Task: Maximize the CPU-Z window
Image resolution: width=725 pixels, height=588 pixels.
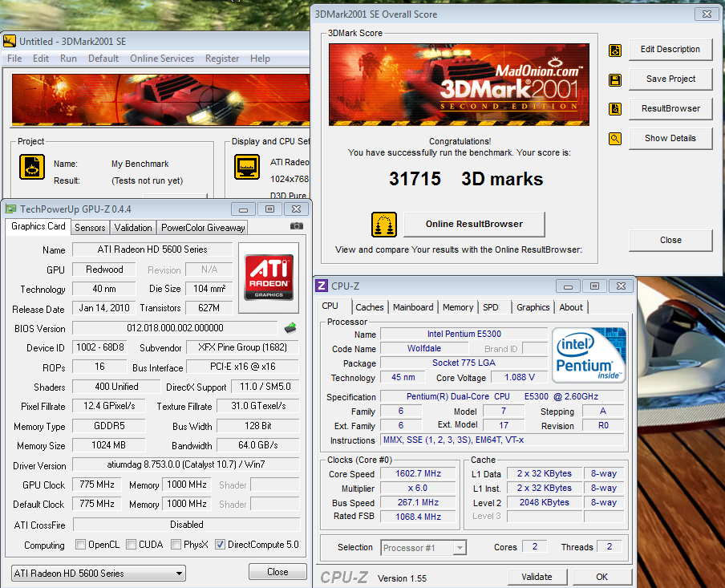Action: tap(594, 286)
